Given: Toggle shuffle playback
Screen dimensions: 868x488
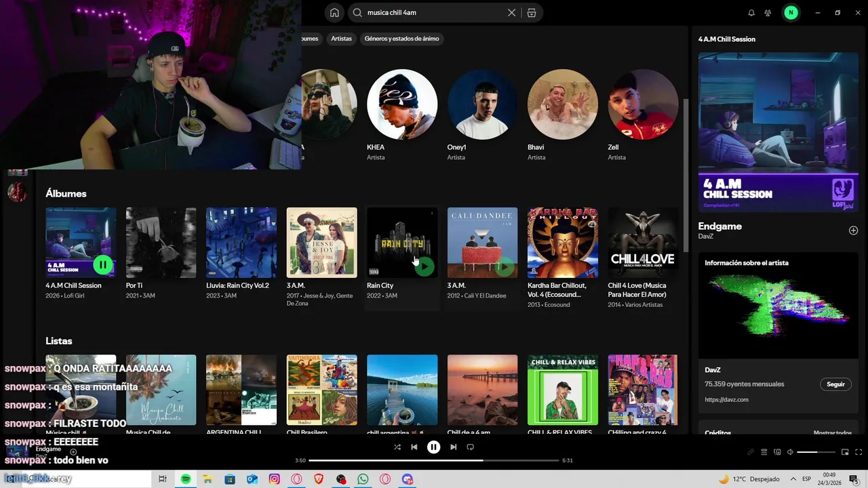Looking at the screenshot, I should (397, 447).
